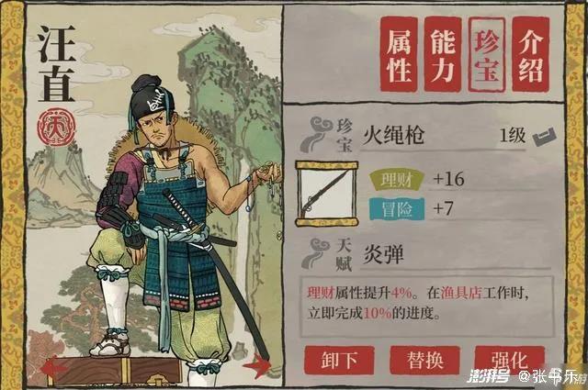Go to previous character with left arrow
This screenshot has height=390, width=588.
pos(52,367)
